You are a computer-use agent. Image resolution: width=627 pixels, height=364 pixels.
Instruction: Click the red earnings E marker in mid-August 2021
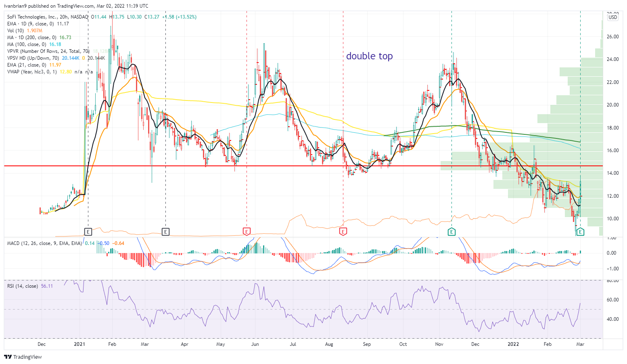[343, 232]
